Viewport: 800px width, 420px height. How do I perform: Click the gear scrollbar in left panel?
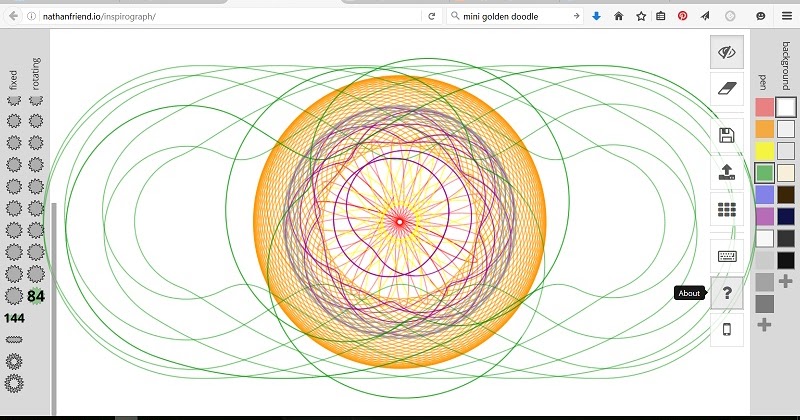[54, 308]
